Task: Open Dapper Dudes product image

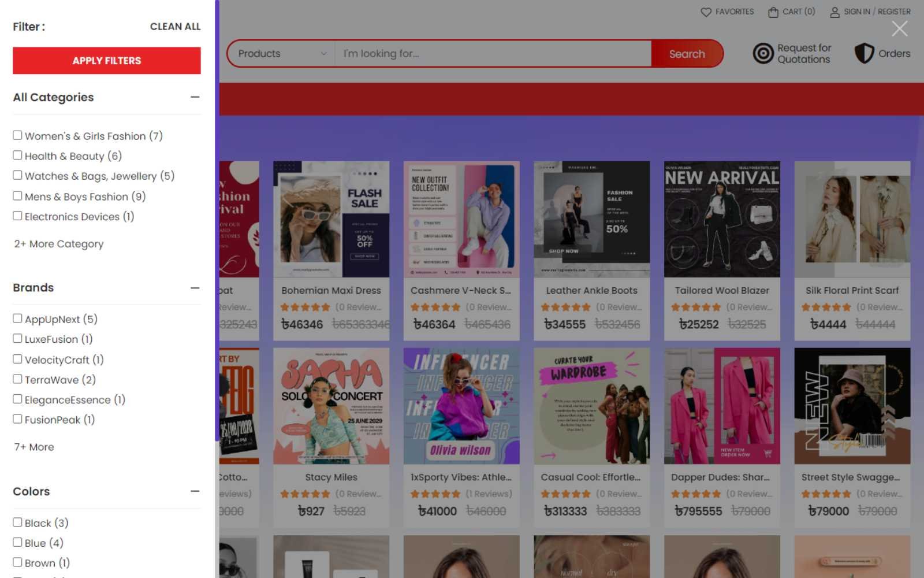Action: (722, 406)
